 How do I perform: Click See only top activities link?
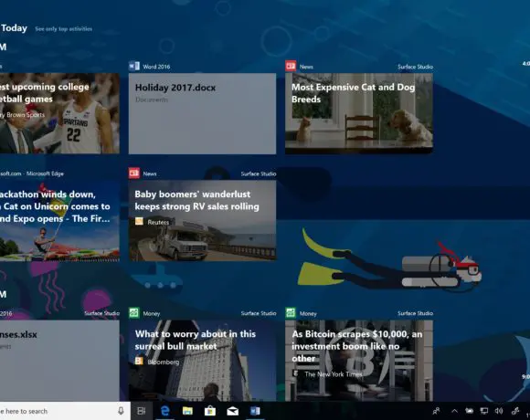64,29
